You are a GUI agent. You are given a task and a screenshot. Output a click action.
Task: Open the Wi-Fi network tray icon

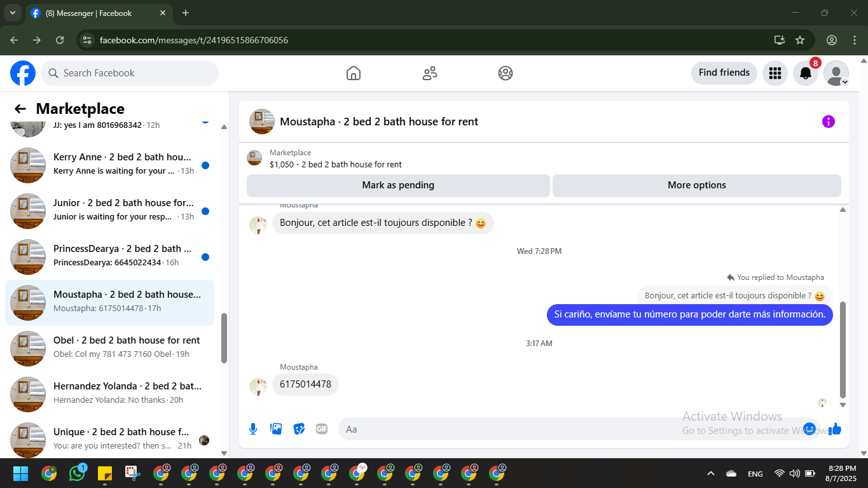point(780,473)
